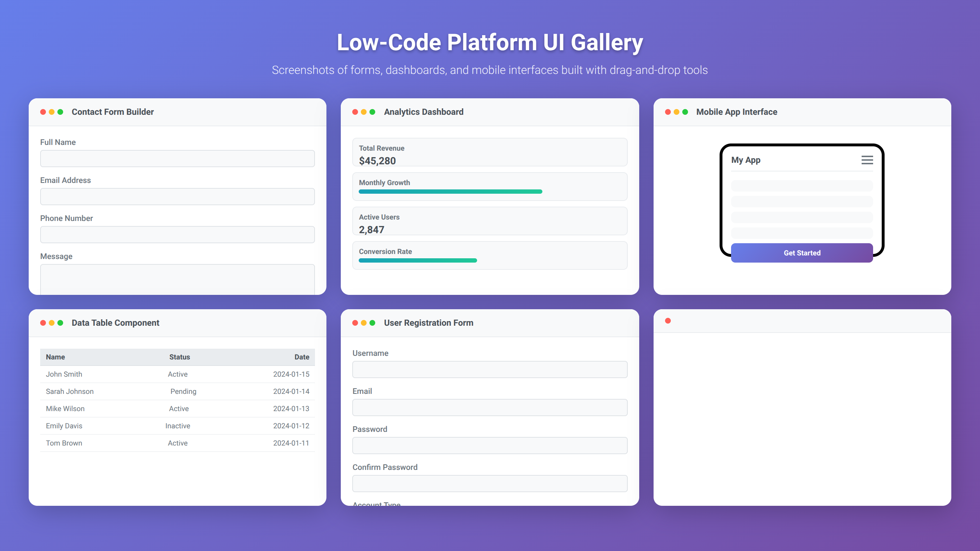Click the yellow dot on Analytics Dashboard
980x551 pixels.
pos(364,112)
